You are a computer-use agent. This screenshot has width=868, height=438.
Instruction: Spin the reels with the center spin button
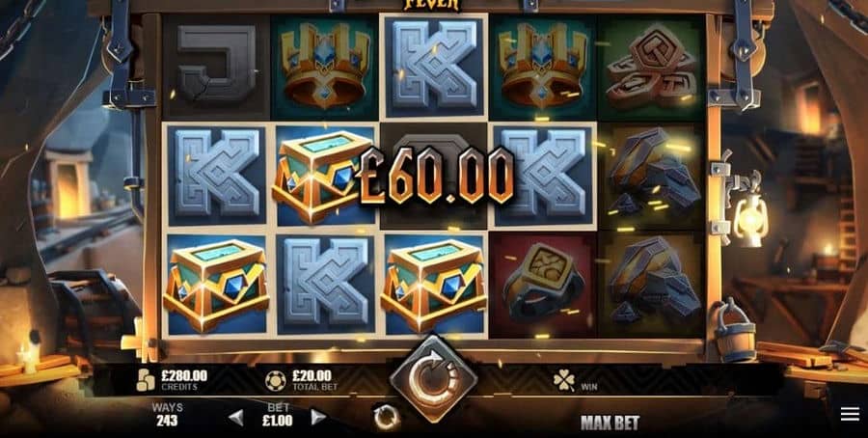(x=433, y=378)
